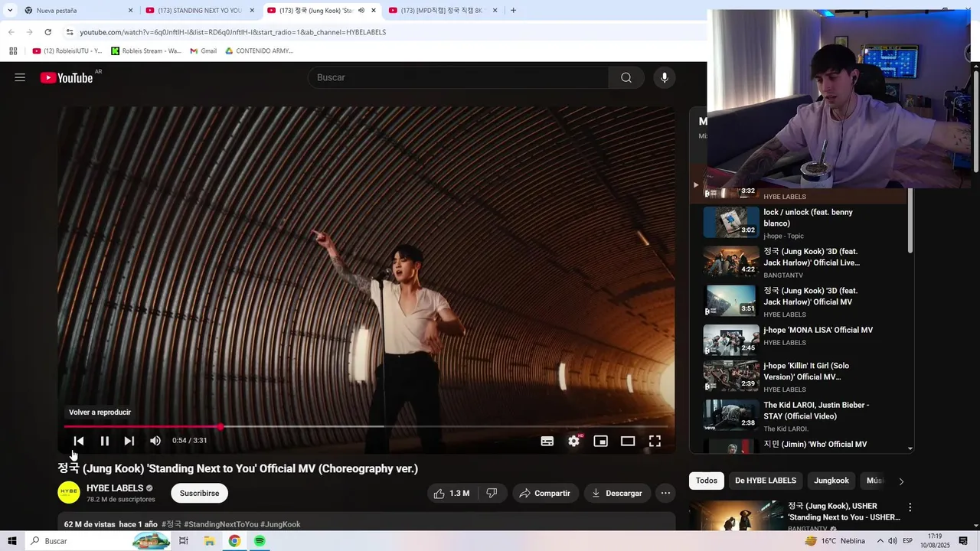Play The Kid LAROI STAY video
This screenshot has height=551, width=980.
[x=731, y=415]
